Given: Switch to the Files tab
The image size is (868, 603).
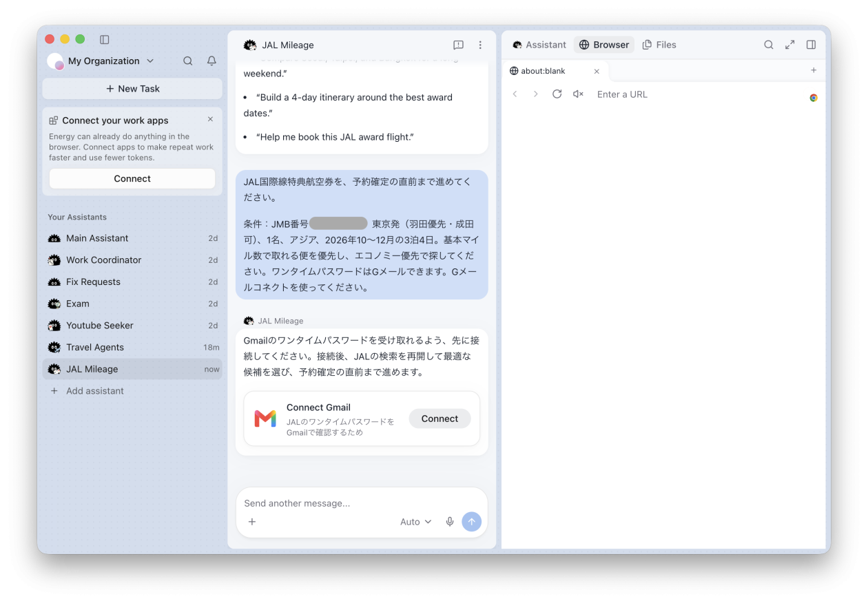Looking at the screenshot, I should point(659,45).
